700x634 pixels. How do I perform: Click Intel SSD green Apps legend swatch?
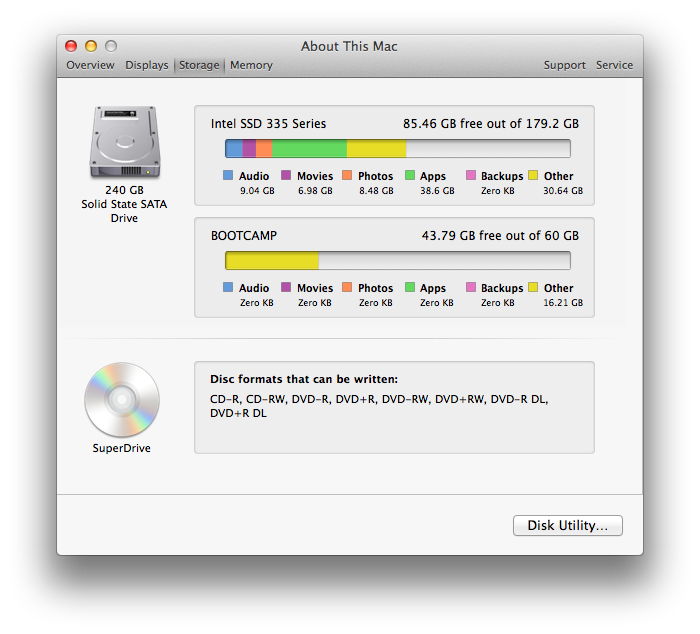[x=410, y=175]
